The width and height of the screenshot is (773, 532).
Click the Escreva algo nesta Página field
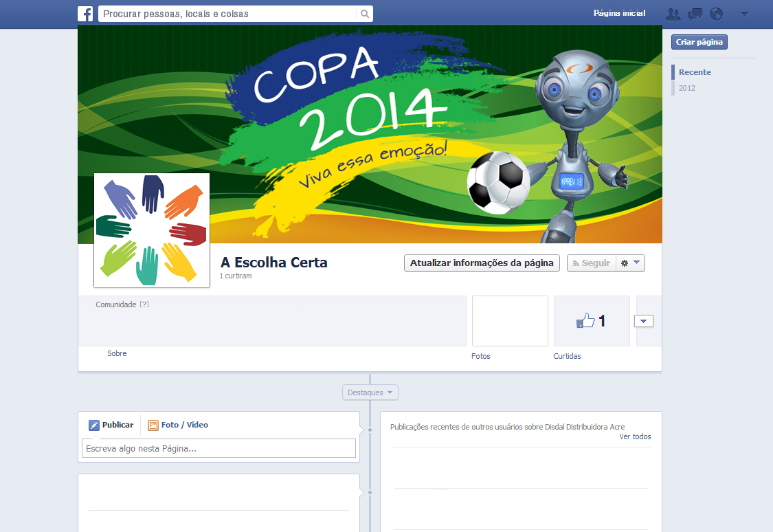(219, 448)
